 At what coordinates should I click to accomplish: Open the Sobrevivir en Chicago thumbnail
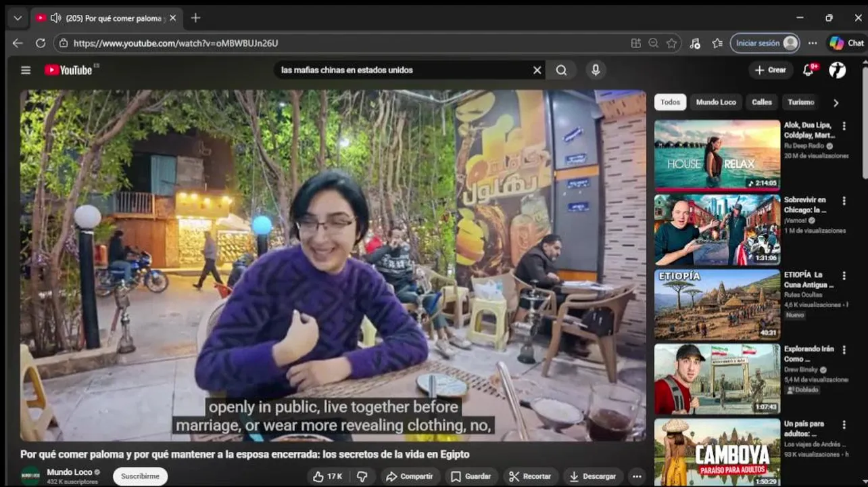point(717,230)
